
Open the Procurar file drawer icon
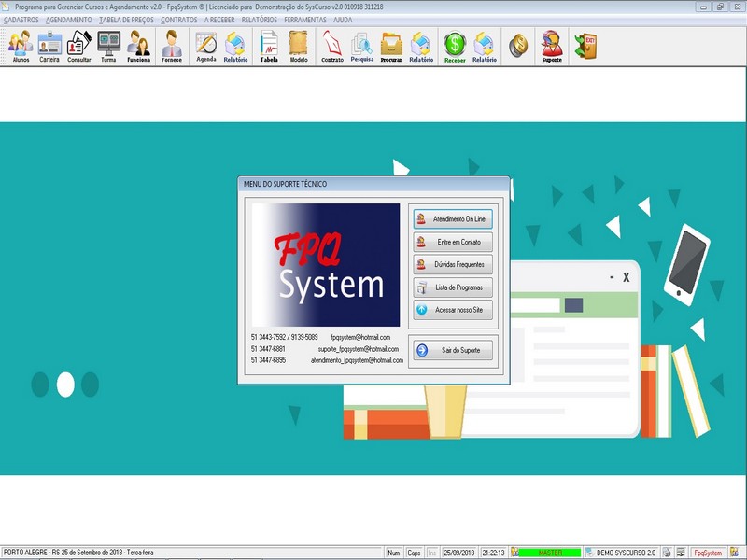[x=391, y=47]
